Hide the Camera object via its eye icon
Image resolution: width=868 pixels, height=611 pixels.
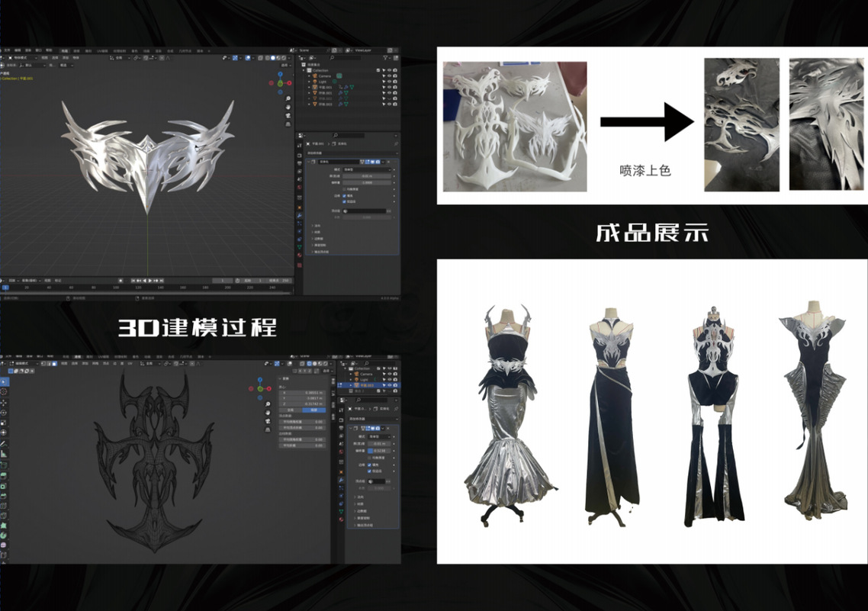click(388, 76)
